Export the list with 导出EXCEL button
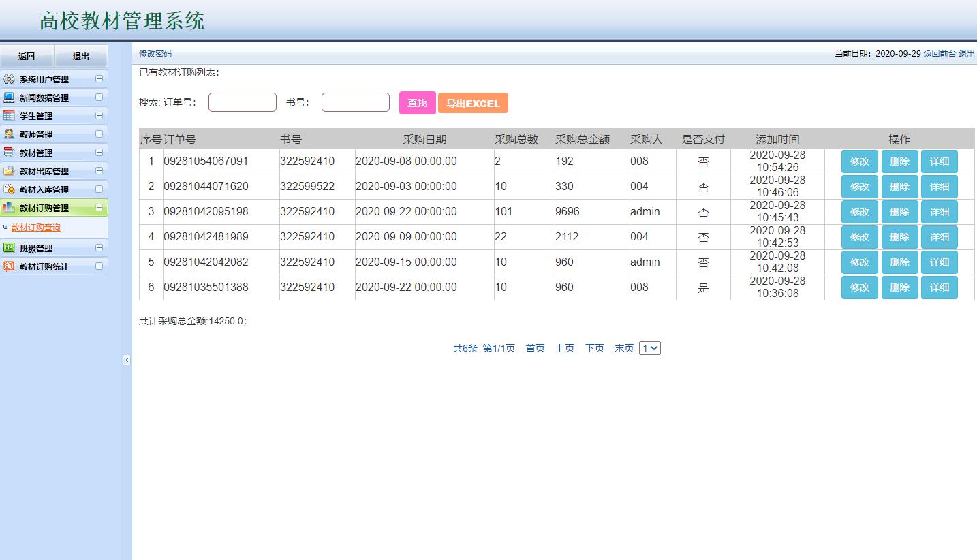Viewport: 977px width, 560px height. 473,104
